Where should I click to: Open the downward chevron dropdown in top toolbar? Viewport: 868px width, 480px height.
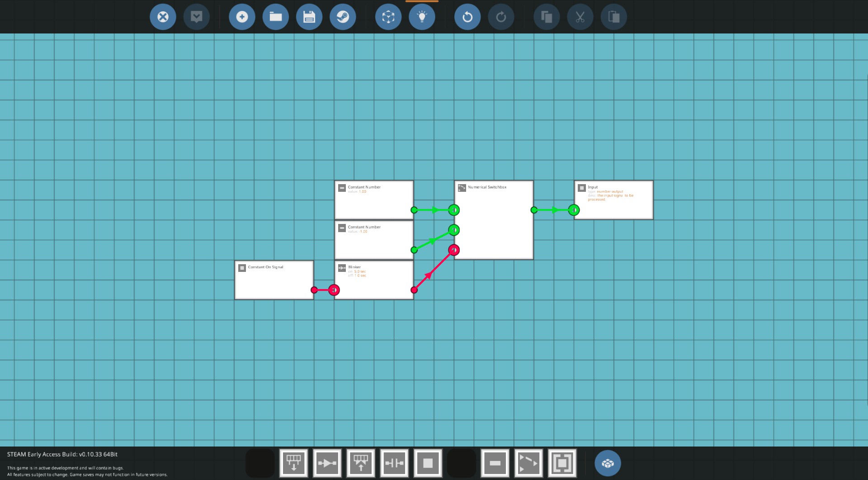point(196,17)
